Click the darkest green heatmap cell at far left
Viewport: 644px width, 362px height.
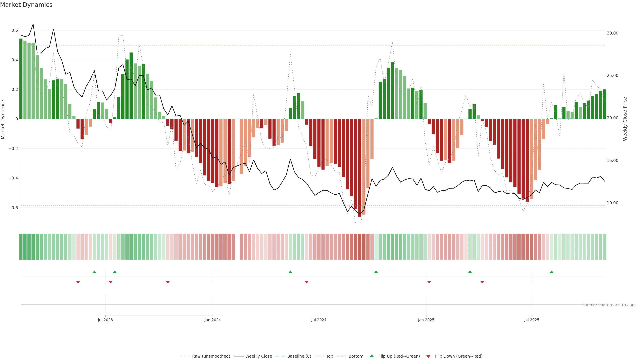(21, 247)
